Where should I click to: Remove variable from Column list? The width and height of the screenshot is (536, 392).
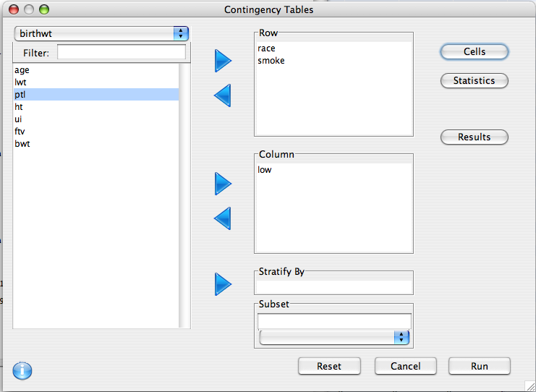(223, 218)
